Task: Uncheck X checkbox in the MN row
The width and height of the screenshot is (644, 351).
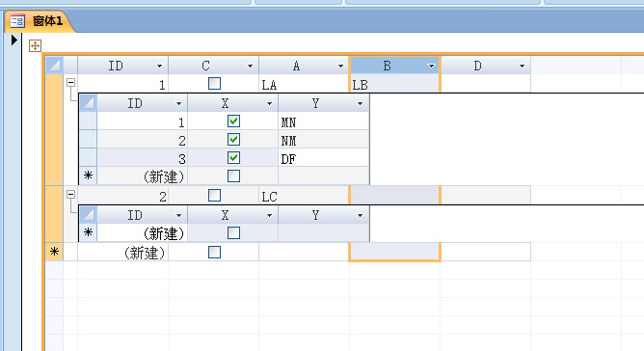Action: tap(233, 121)
